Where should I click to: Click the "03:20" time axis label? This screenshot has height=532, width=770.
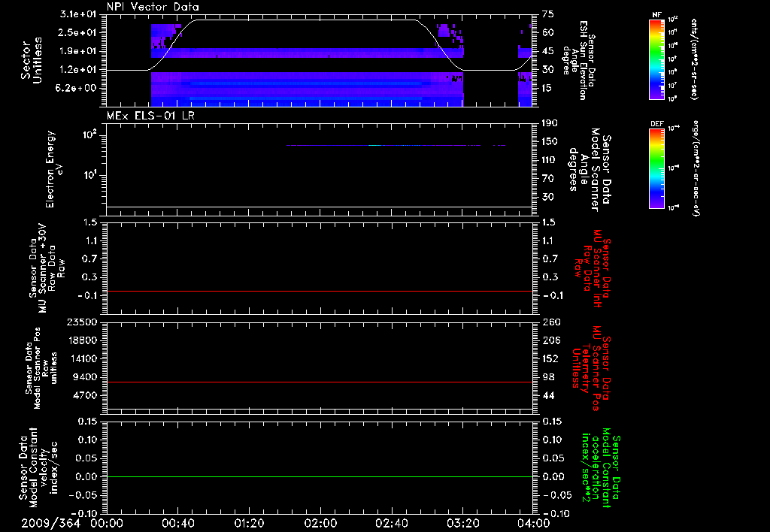462,523
